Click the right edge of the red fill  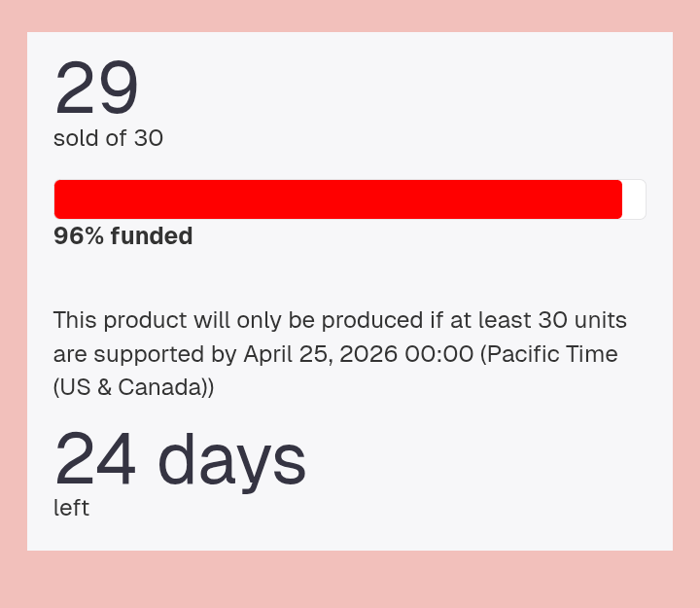point(620,199)
